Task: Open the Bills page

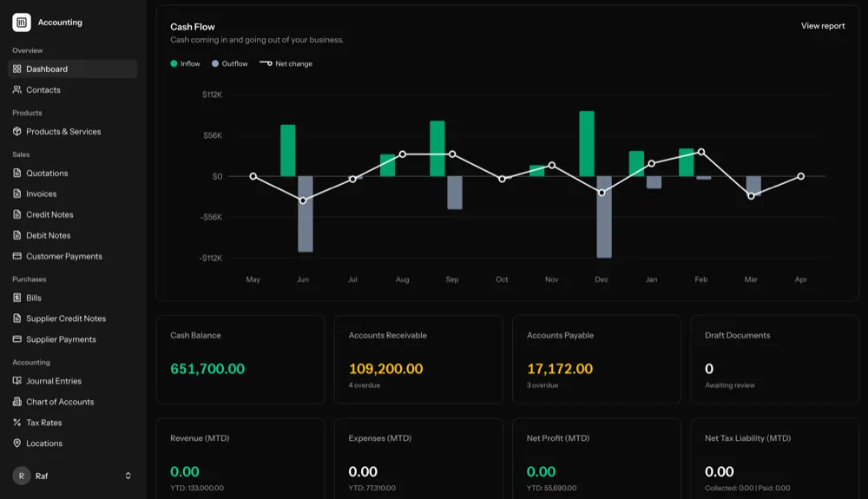Action: [x=73, y=298]
